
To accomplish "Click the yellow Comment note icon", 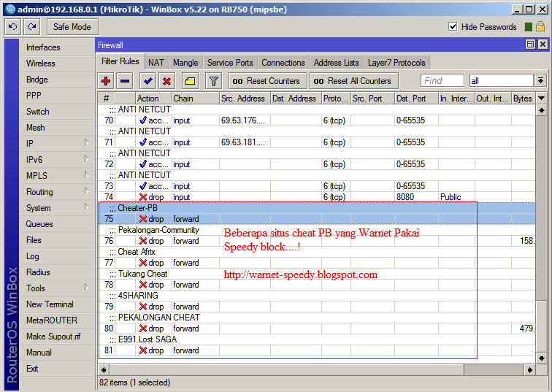I will pyautogui.click(x=190, y=81).
